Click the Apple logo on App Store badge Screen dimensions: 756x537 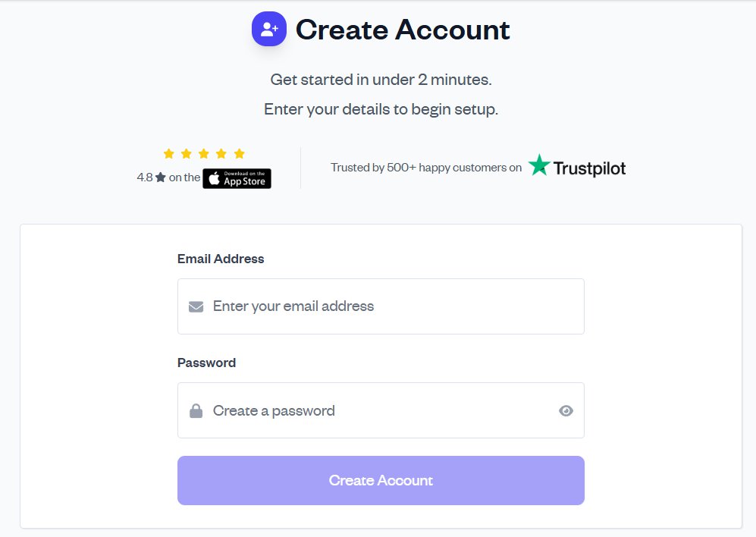coord(215,179)
